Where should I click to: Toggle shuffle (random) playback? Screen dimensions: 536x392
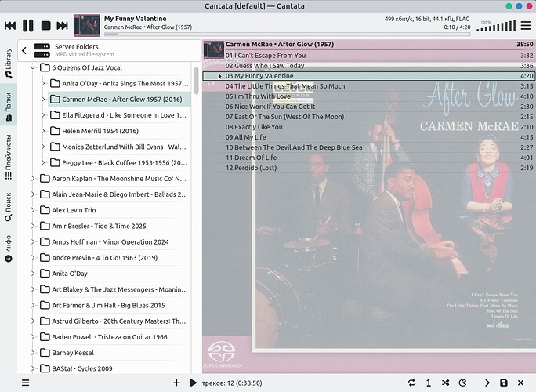coord(445,383)
